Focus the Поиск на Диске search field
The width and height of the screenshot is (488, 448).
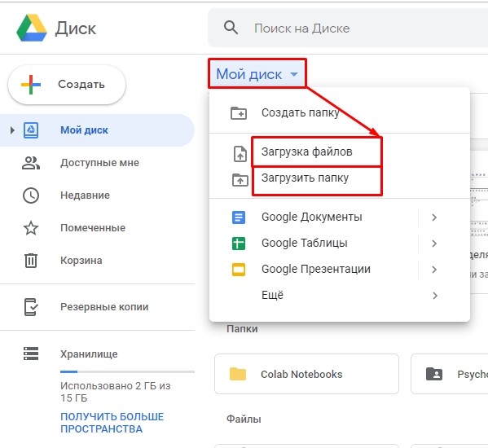[x=349, y=28]
